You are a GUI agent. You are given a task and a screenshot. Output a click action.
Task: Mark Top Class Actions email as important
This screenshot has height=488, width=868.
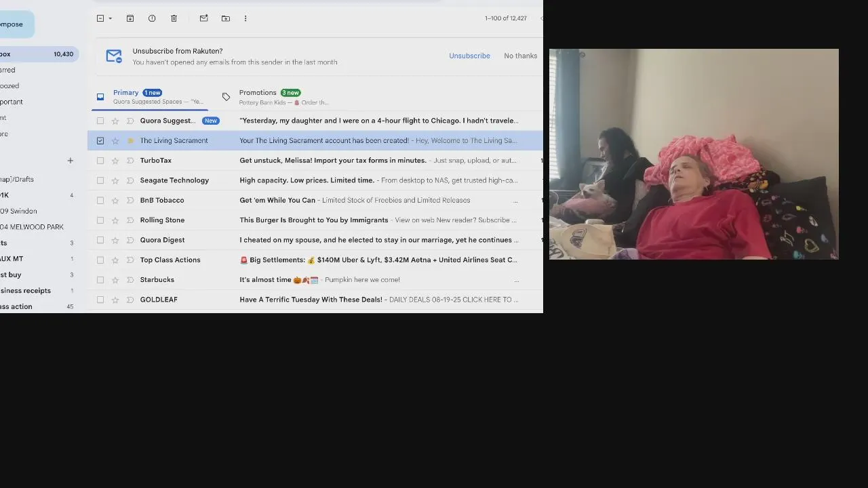coord(130,260)
